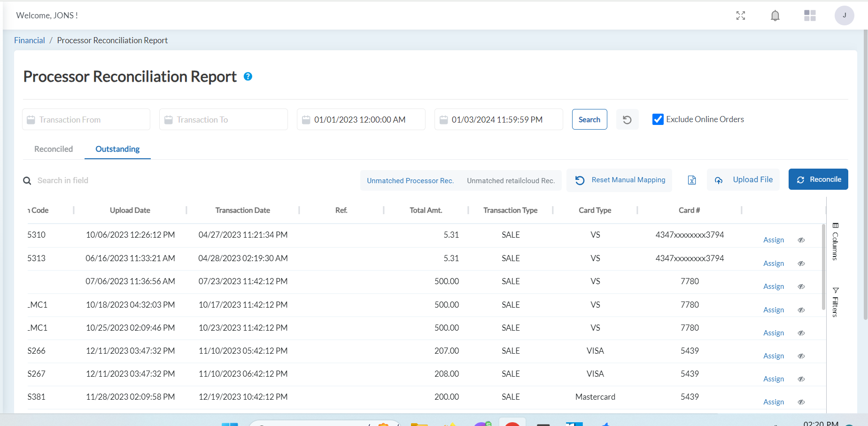This screenshot has height=426, width=868.
Task: Click Assign in row 5310
Action: pyautogui.click(x=774, y=240)
